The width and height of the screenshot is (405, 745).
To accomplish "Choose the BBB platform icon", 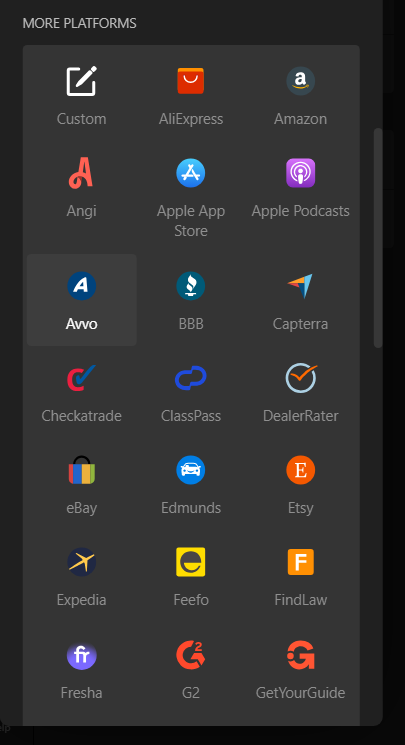I will [x=191, y=286].
